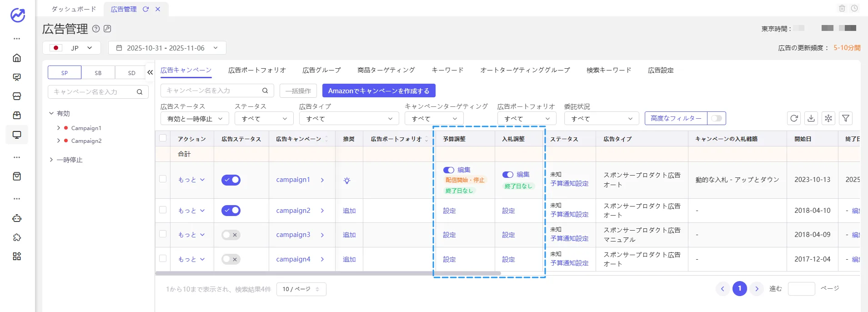Open the calendar date range picker

pos(167,48)
